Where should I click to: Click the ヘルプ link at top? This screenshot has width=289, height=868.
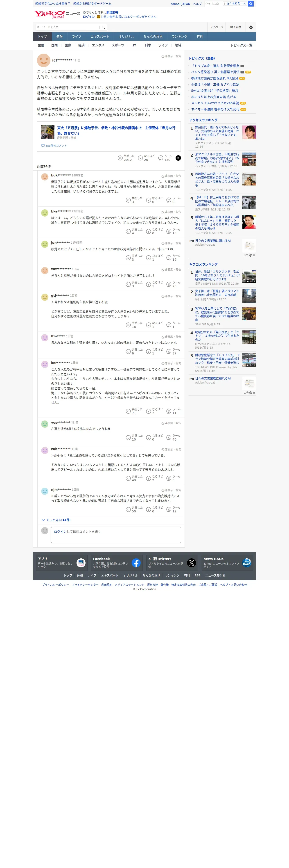tap(197, 4)
